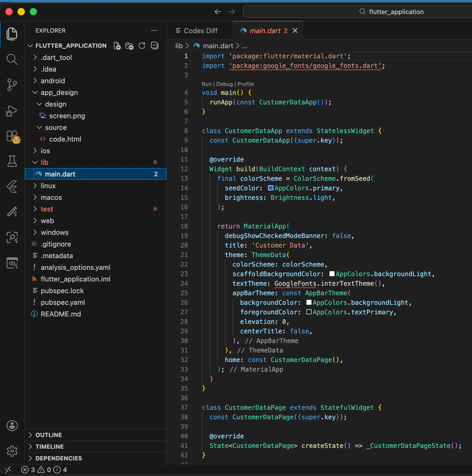Open the Explorer view in activity bar

12,34
